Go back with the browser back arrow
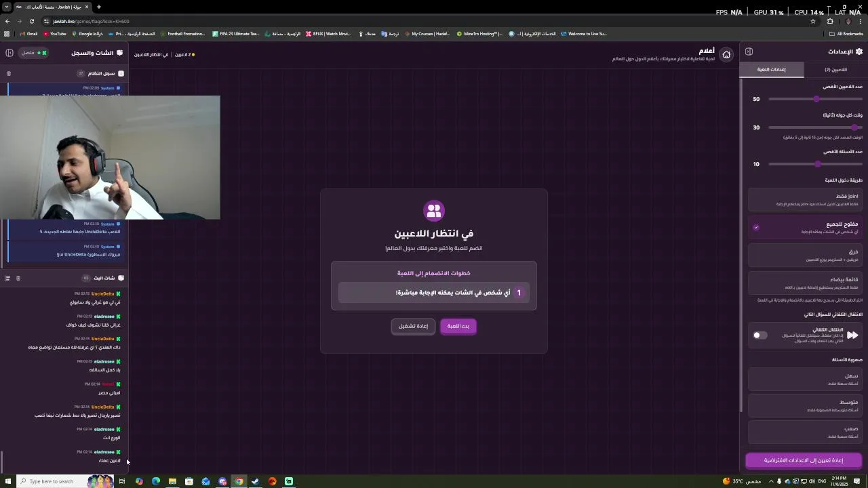This screenshot has height=488, width=868. pos(7,21)
